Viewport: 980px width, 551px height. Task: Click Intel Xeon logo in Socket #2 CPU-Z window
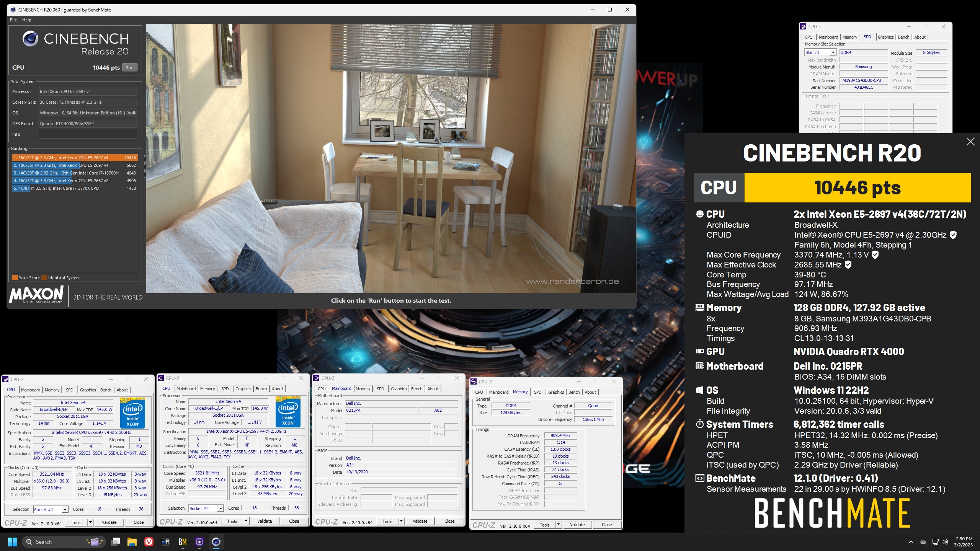(288, 412)
